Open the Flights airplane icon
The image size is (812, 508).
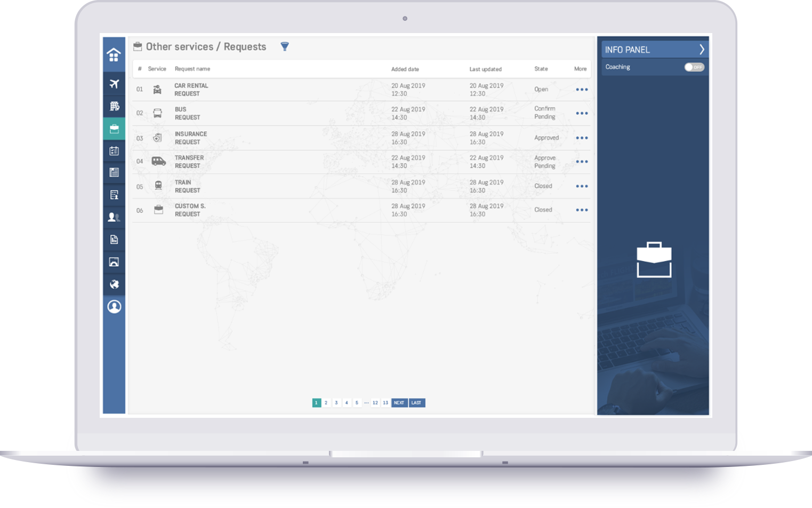point(114,84)
